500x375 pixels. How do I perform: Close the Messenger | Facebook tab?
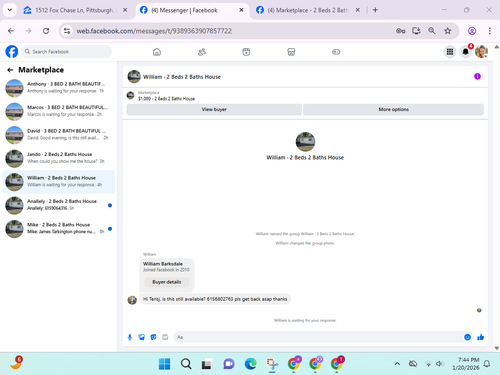pos(241,10)
